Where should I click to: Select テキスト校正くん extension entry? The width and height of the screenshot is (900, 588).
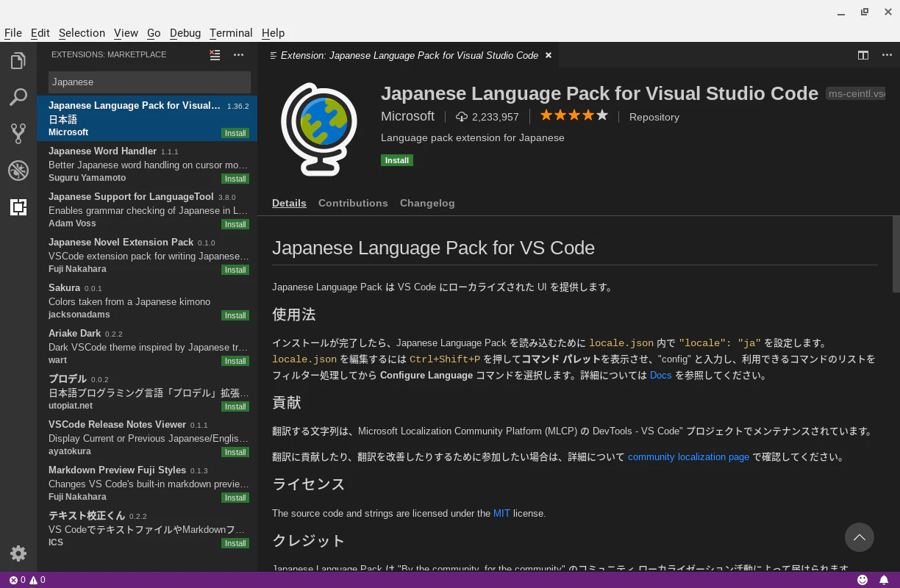[x=147, y=528]
